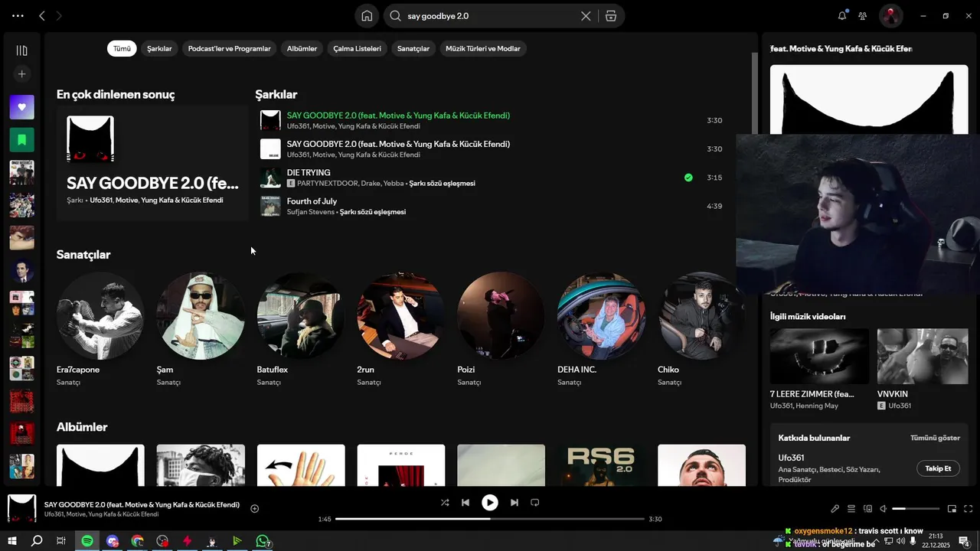
Task: Open now-playing album art thumbnail
Action: (21, 509)
